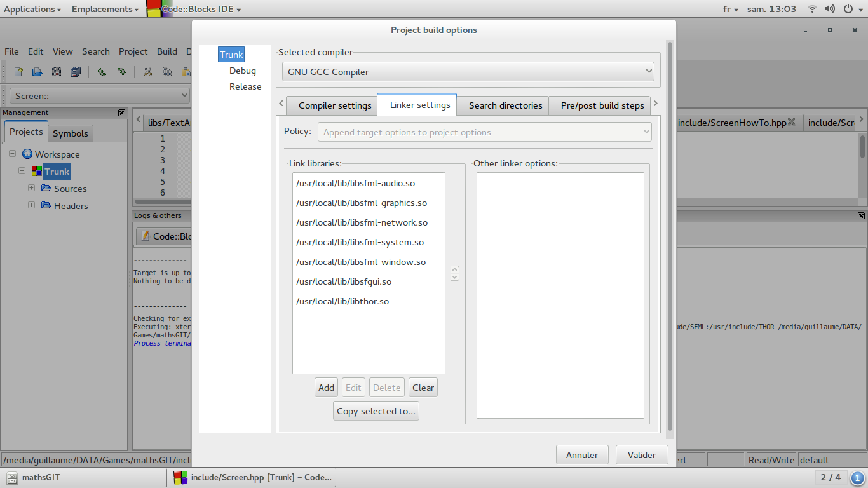Click the Workspace globe icon
This screenshot has height=488, width=868.
(x=27, y=154)
